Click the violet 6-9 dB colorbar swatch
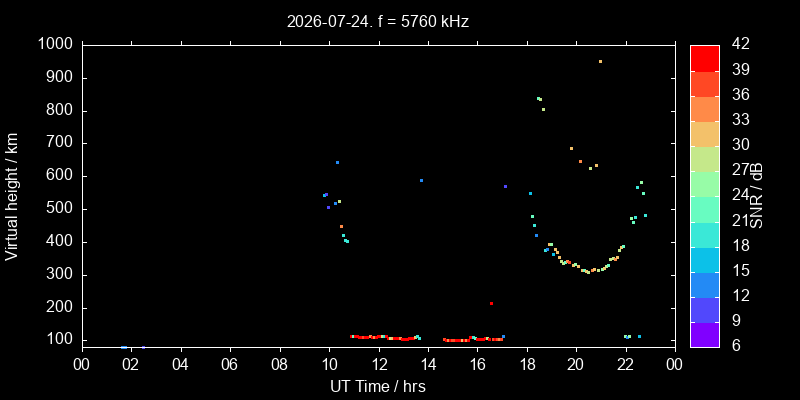Screen dimensions: 800x400 705,335
